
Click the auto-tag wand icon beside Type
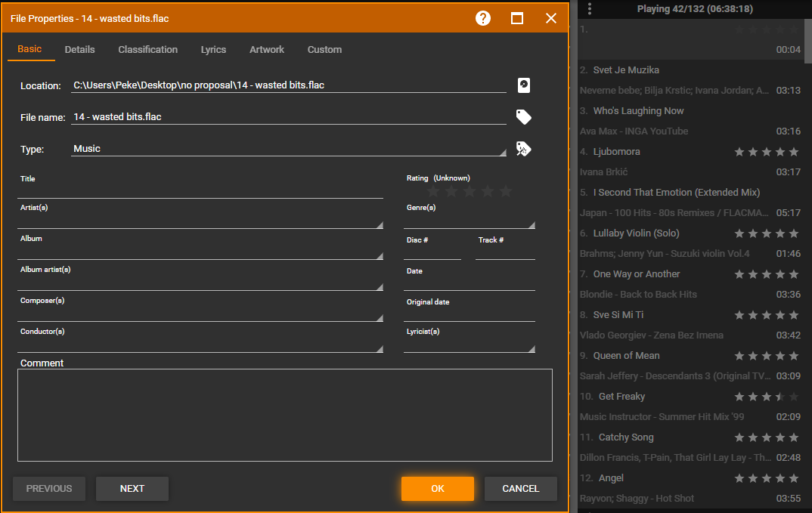[x=523, y=149]
